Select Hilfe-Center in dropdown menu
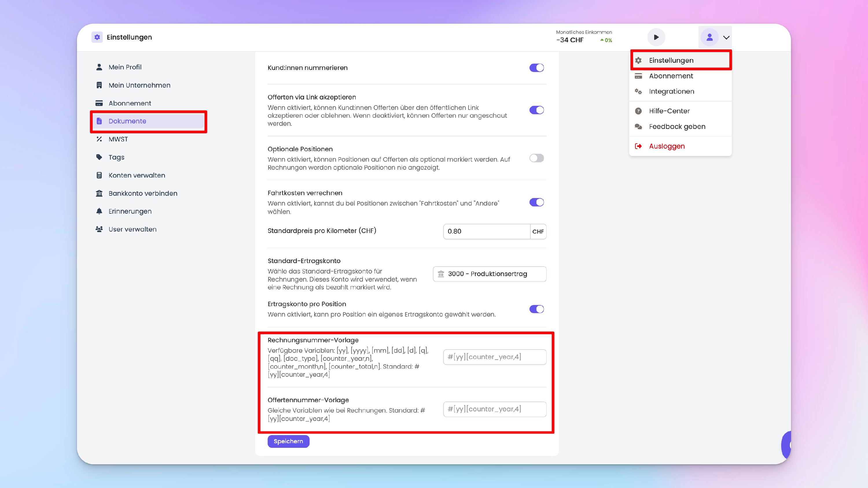The width and height of the screenshot is (868, 488). click(669, 111)
